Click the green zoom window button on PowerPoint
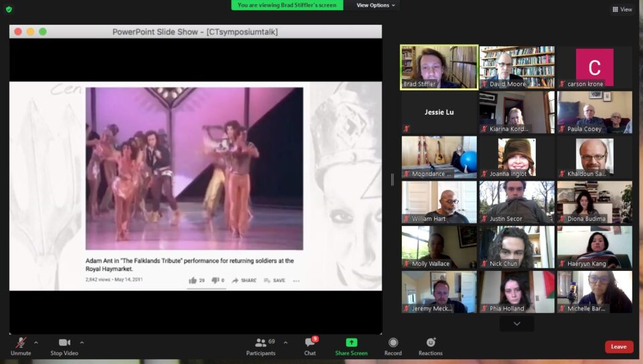Image resolution: width=643 pixels, height=364 pixels. click(43, 31)
